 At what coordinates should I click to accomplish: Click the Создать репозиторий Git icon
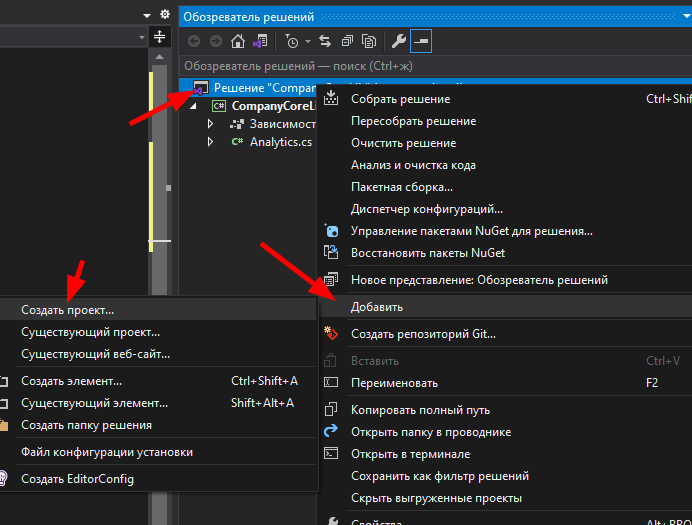click(x=332, y=333)
